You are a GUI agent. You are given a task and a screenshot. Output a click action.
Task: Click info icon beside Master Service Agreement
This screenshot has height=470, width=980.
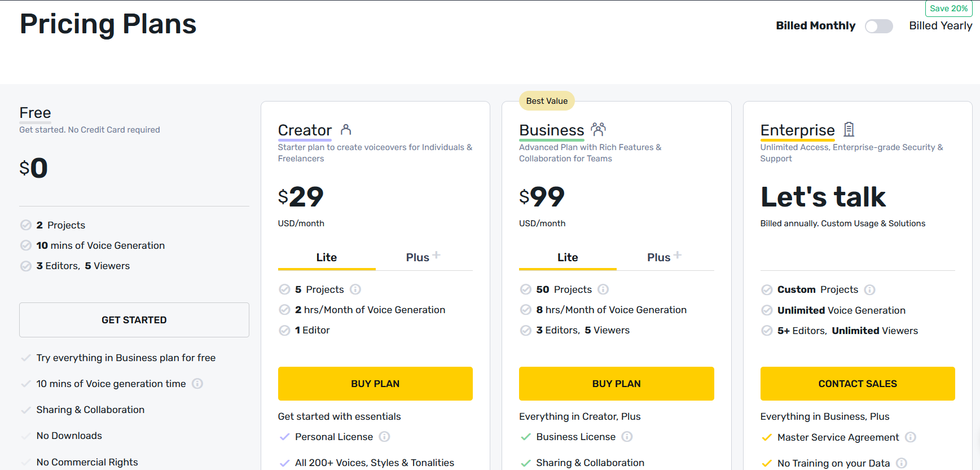pyautogui.click(x=910, y=437)
